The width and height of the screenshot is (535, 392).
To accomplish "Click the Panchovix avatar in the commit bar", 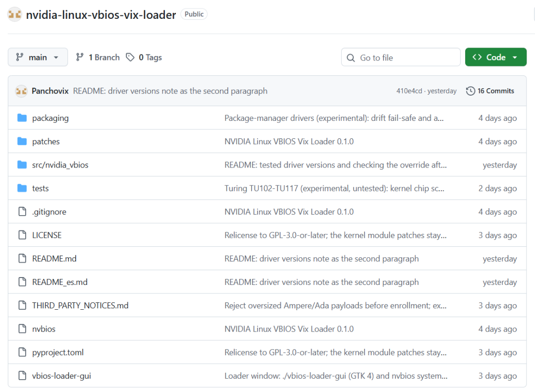I will [21, 91].
